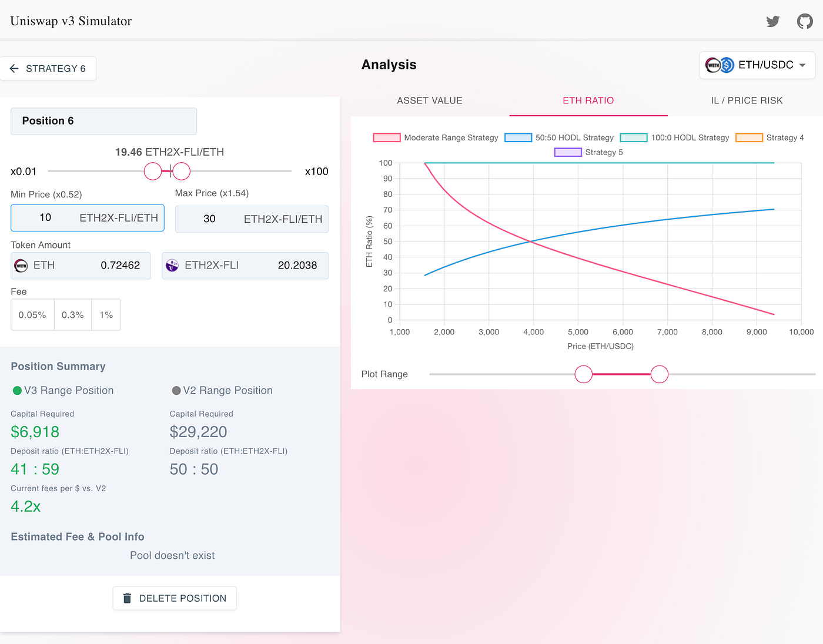Click the x0.01 slider minimum label
This screenshot has width=823, height=644.
click(x=24, y=172)
